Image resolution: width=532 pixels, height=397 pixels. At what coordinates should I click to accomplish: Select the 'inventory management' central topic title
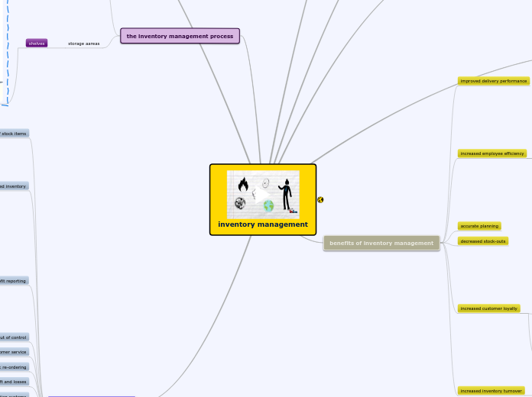tap(263, 224)
